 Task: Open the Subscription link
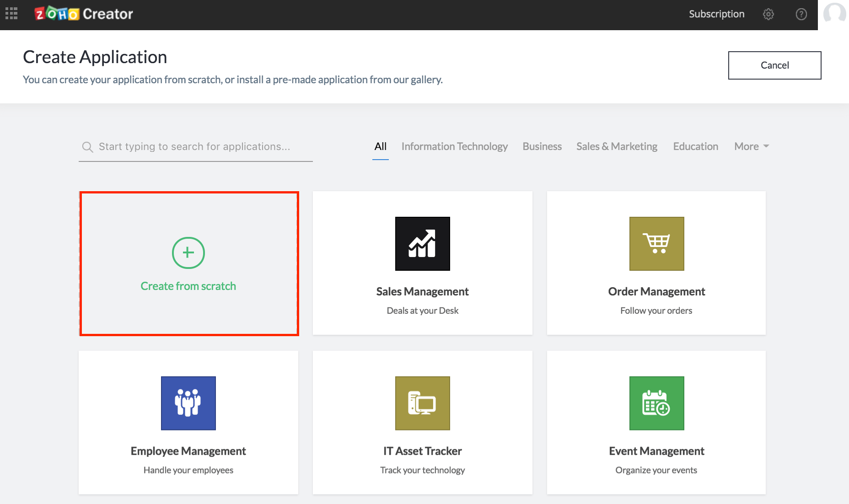coord(717,14)
